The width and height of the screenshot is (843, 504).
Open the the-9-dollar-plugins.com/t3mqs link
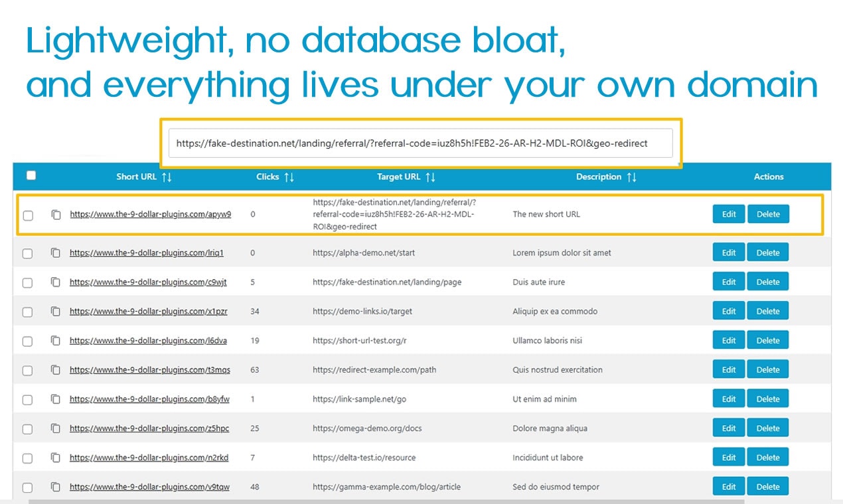(x=150, y=369)
